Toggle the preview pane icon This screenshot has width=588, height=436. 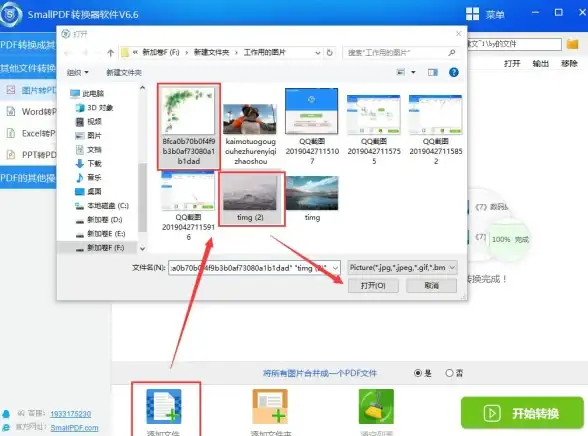pos(433,72)
